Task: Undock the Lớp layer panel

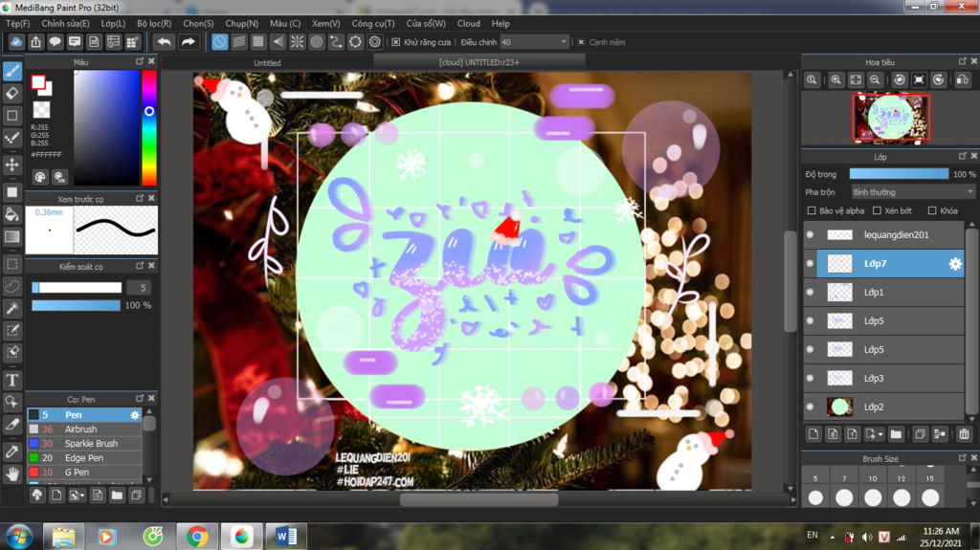Action: pos(962,156)
